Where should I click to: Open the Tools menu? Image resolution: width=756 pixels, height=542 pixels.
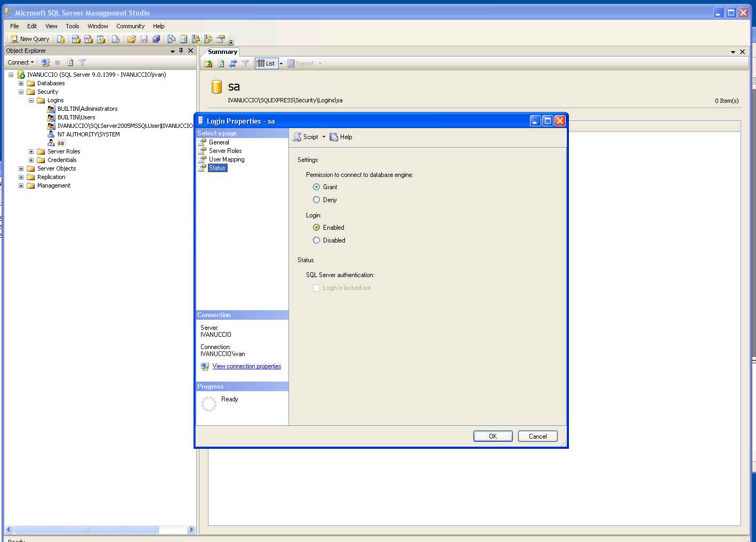[x=73, y=26]
